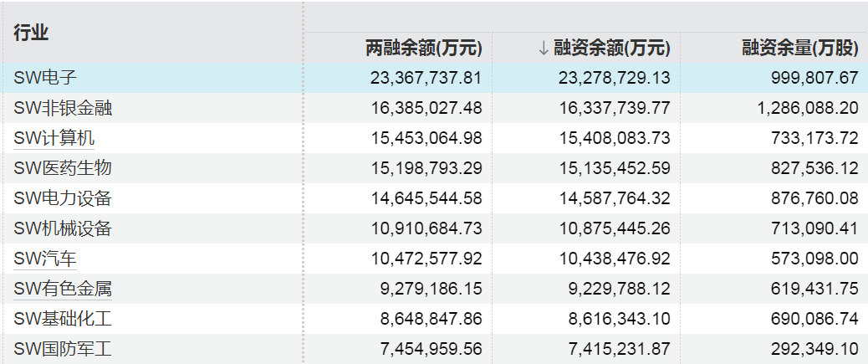868x364 pixels.
Task: Open SW计算机 industry details
Action: tap(54, 138)
